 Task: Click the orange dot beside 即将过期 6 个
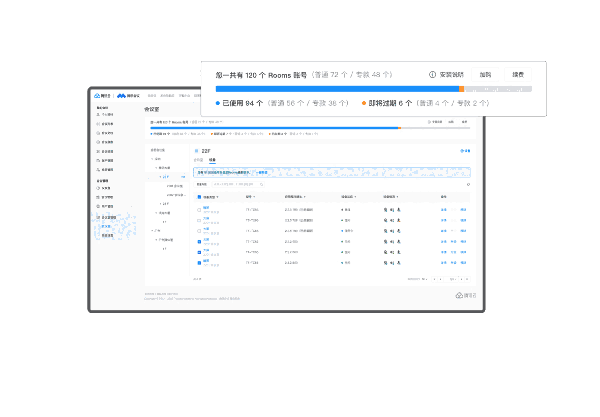click(x=364, y=103)
